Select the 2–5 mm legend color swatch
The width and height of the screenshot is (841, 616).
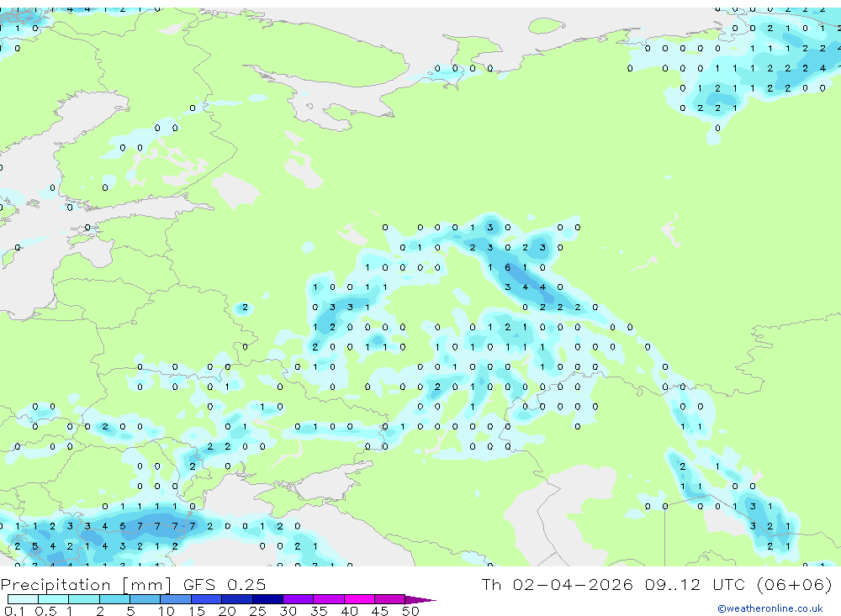coord(114,599)
